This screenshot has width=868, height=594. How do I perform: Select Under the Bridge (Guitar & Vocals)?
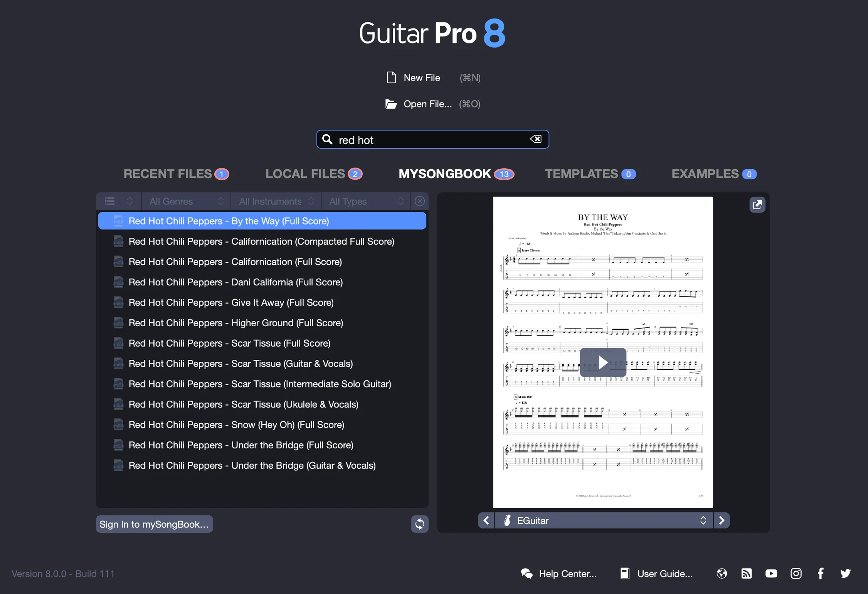point(262,466)
